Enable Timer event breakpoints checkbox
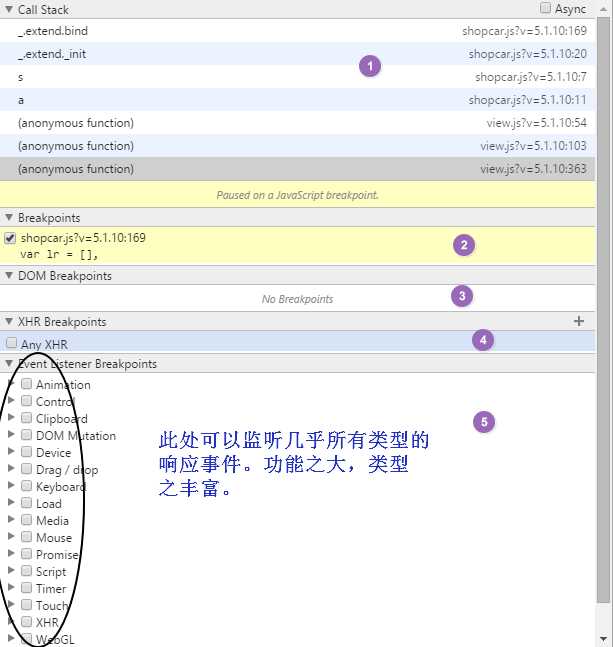The image size is (613, 647). (x=26, y=588)
